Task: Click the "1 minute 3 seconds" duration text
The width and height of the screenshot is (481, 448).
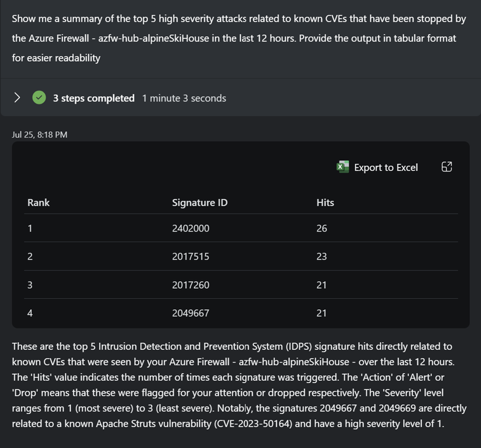Action: [184, 98]
